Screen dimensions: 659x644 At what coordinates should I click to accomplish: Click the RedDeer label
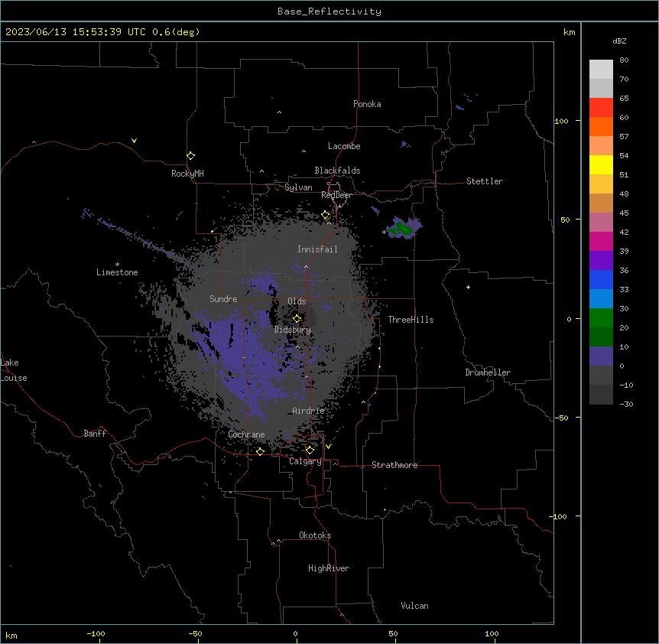pyautogui.click(x=336, y=195)
